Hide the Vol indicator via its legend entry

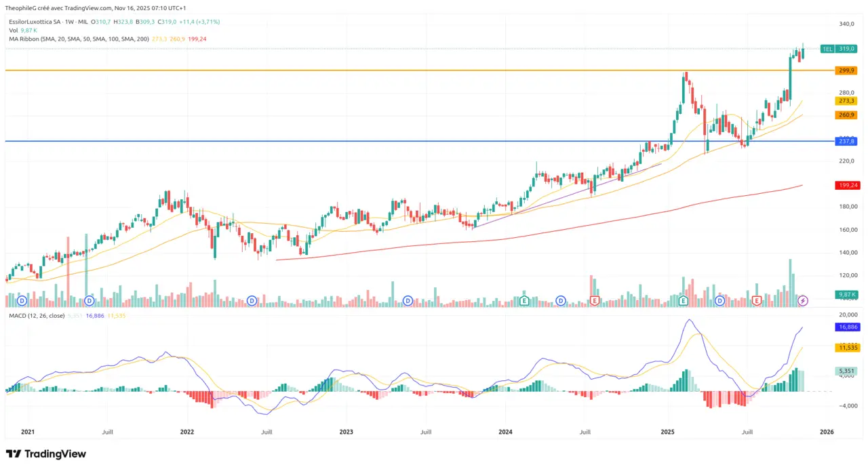[x=12, y=30]
